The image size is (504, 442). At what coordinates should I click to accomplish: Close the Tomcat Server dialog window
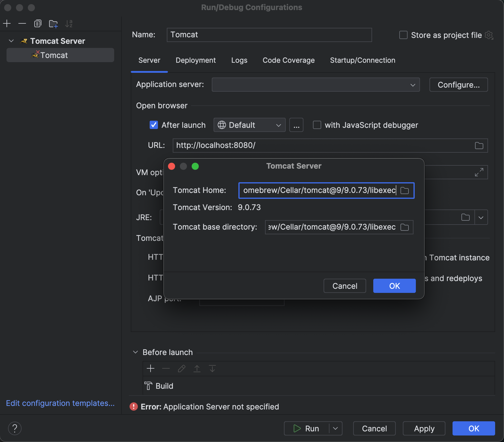tap(172, 166)
